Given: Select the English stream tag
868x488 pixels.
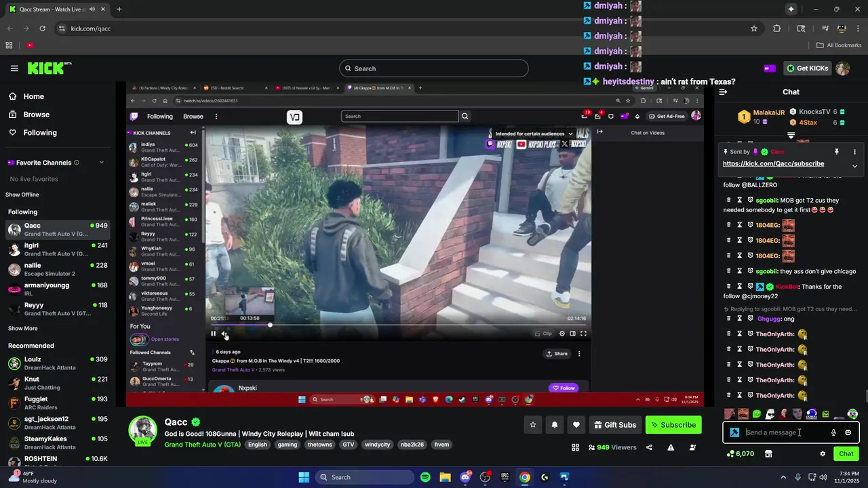Looking at the screenshot, I should point(257,445).
